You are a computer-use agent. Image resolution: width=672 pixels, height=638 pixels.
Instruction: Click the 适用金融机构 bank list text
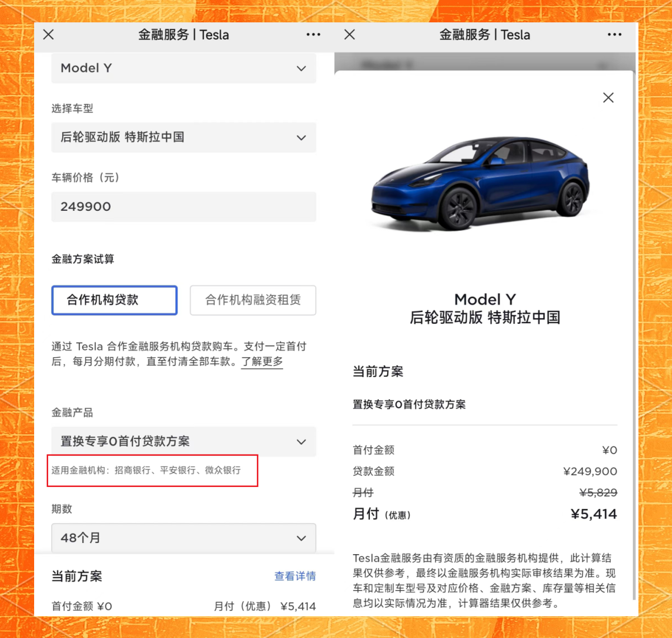[x=146, y=470]
